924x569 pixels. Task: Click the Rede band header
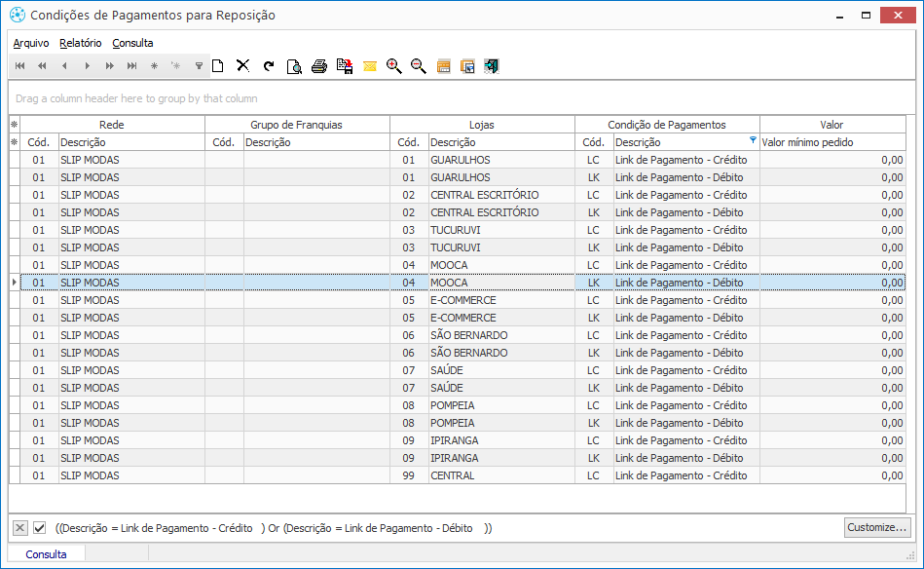[x=112, y=125]
